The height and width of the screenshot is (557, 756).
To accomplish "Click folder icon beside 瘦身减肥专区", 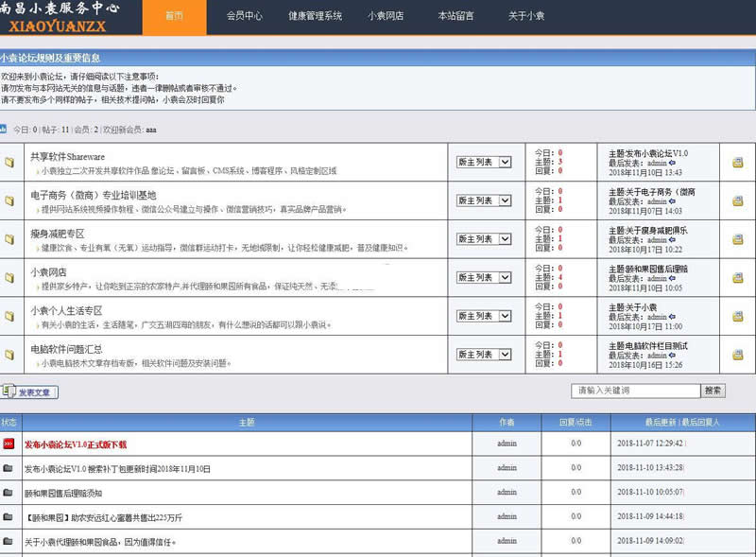I will [x=9, y=239].
